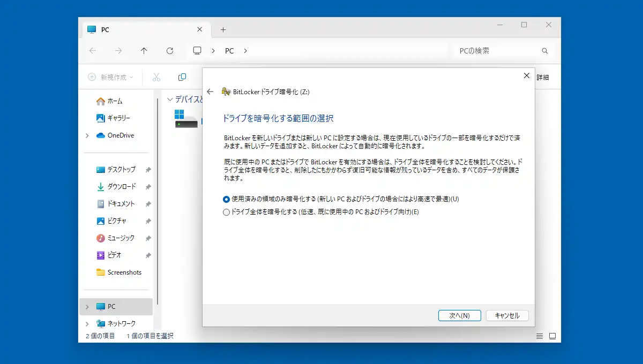
Task: Click the Explorer forward navigation arrow
Action: point(118,51)
